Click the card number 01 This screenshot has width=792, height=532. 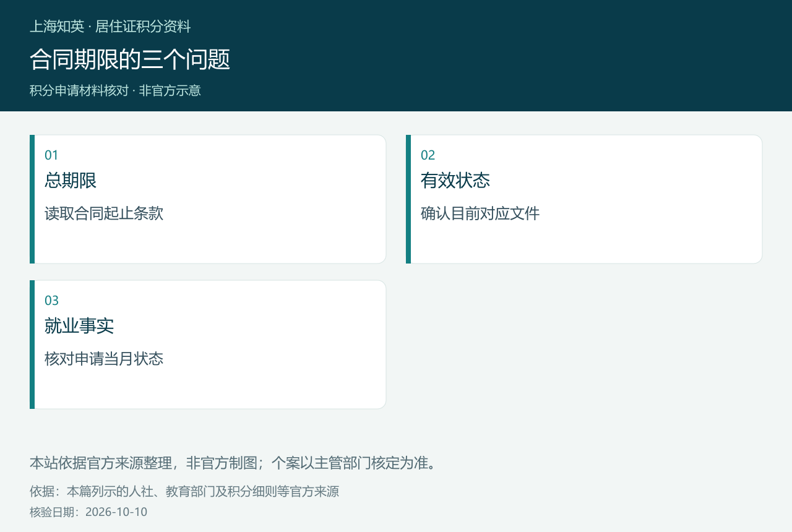pos(51,155)
